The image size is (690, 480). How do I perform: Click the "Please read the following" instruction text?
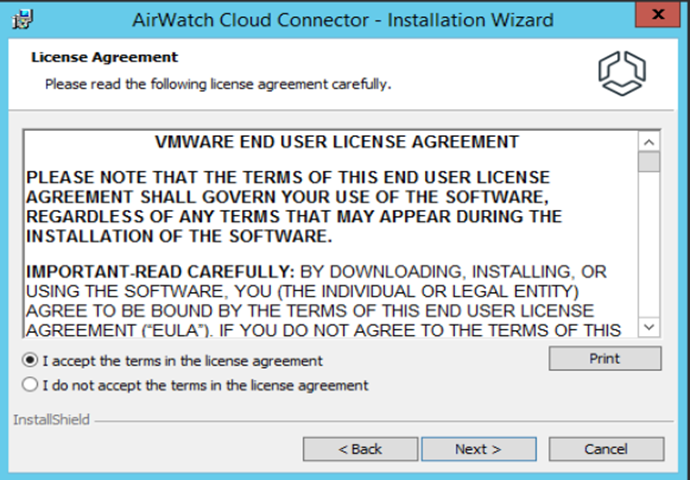click(x=217, y=84)
